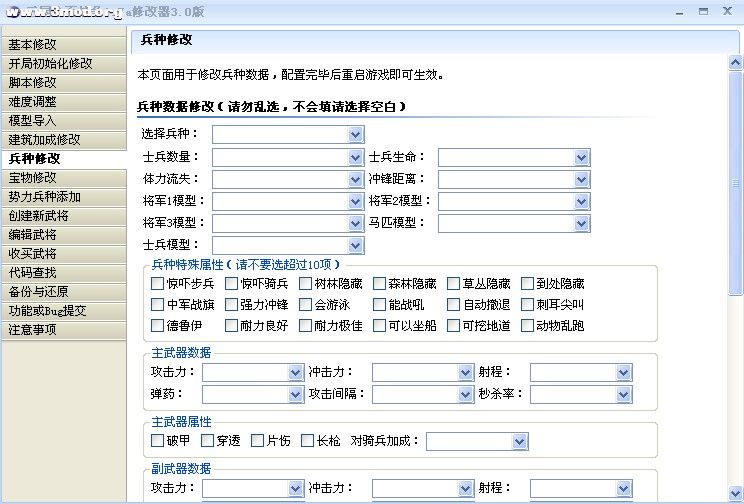Click the scrollbar up arrow
Image resolution: width=744 pixels, height=504 pixels.
click(736, 62)
